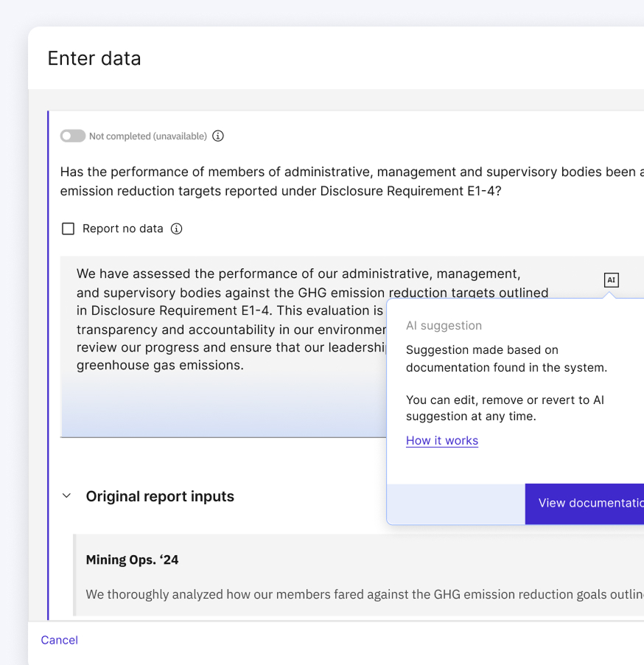
Task: Click the AI badge icon in the answer field
Action: 611,280
